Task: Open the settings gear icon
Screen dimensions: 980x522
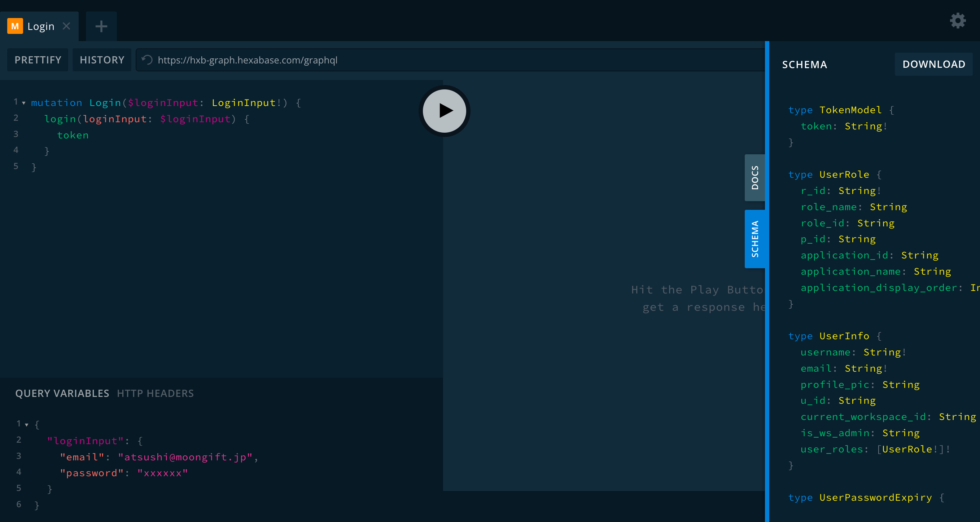Action: tap(957, 21)
